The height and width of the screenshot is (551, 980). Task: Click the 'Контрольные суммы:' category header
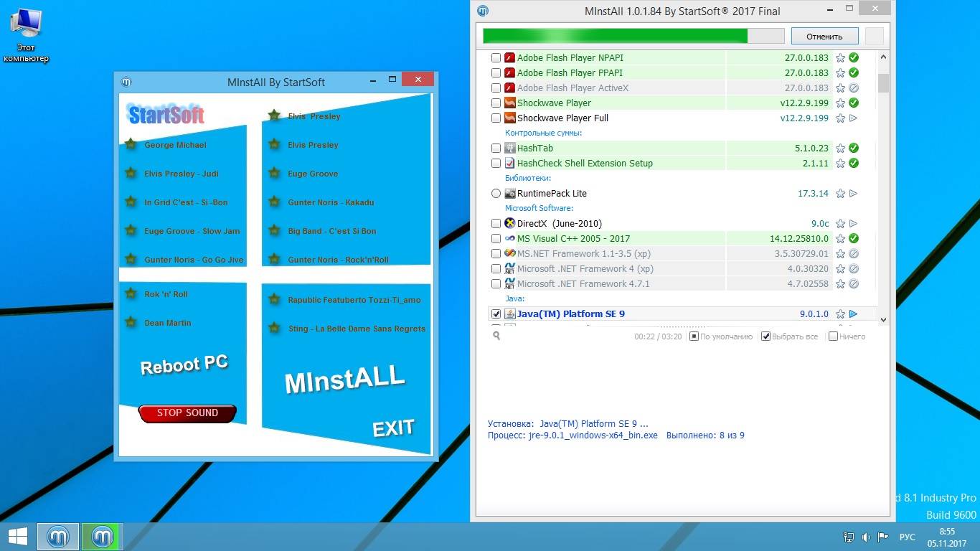click(x=543, y=133)
